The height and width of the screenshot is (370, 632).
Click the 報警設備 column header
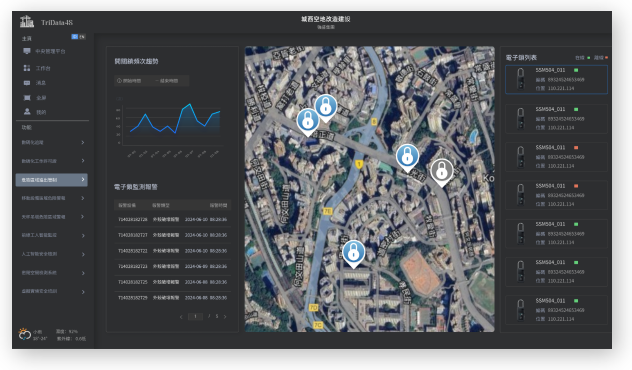[127, 205]
